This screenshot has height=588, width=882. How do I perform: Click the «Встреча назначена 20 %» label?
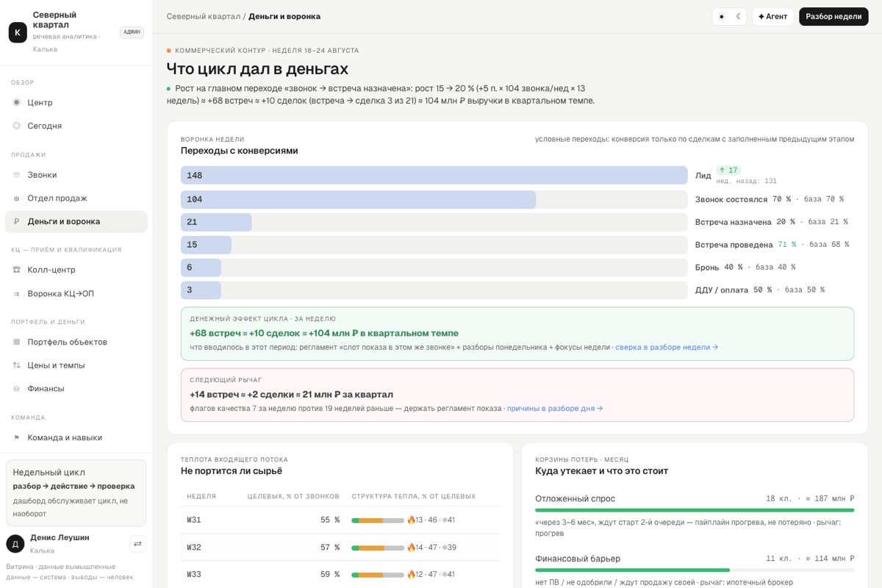coord(745,222)
